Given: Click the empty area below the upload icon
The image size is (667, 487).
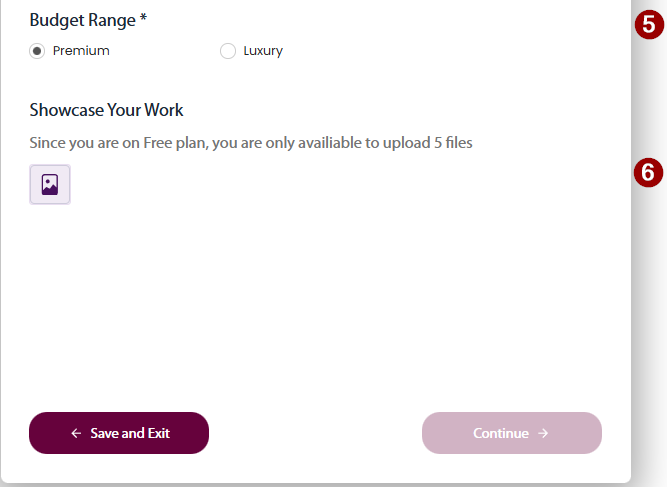Looking at the screenshot, I should (300, 300).
